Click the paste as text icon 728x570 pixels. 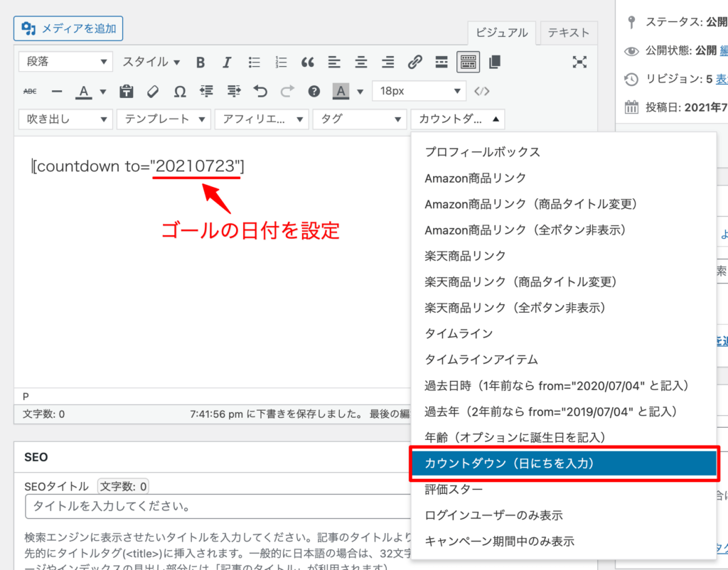pos(127,92)
